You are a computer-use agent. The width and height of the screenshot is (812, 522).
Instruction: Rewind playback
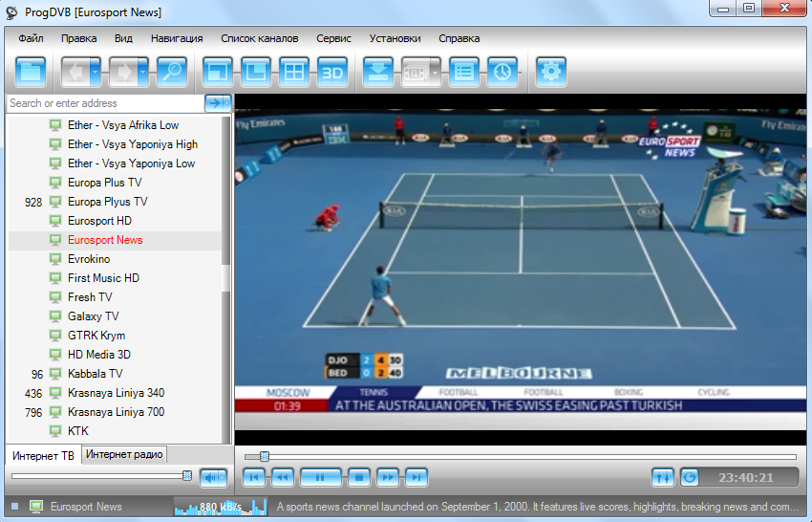click(282, 477)
